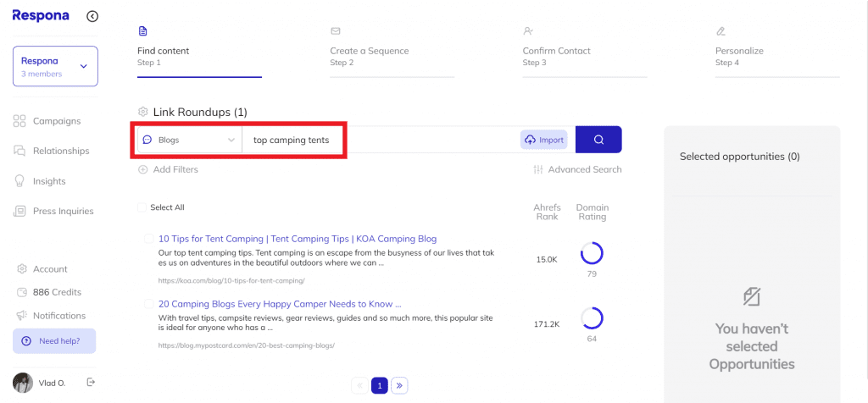The width and height of the screenshot is (868, 403).
Task: Click Domain Rating column header
Action: click(593, 212)
